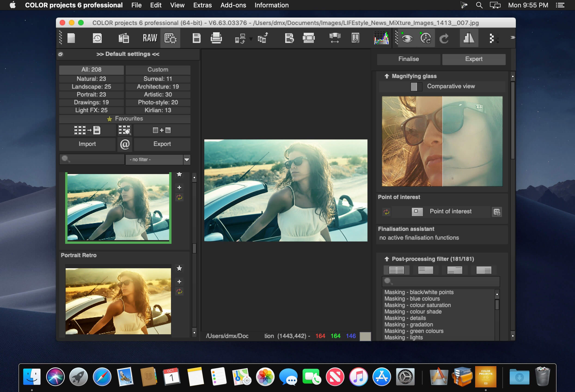Click the save presets grid-to-disk icon

click(x=87, y=130)
